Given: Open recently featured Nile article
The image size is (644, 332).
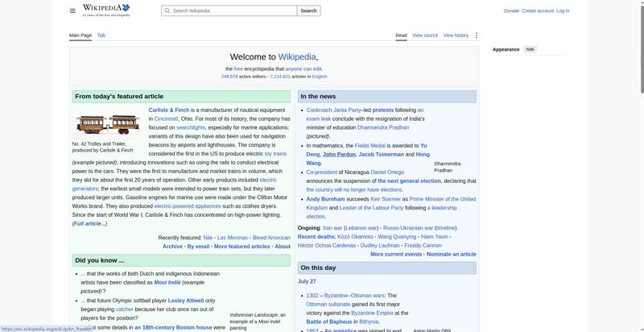Looking at the screenshot, I should 208,238.
